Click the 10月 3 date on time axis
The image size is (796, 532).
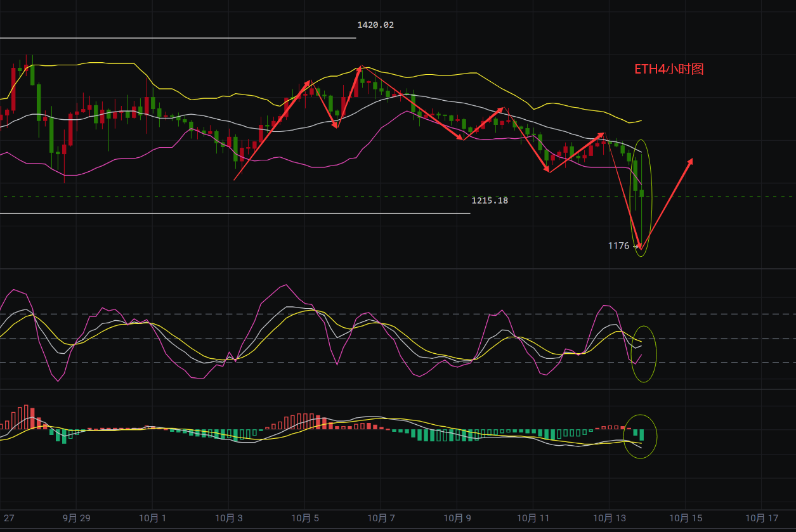coord(228,518)
